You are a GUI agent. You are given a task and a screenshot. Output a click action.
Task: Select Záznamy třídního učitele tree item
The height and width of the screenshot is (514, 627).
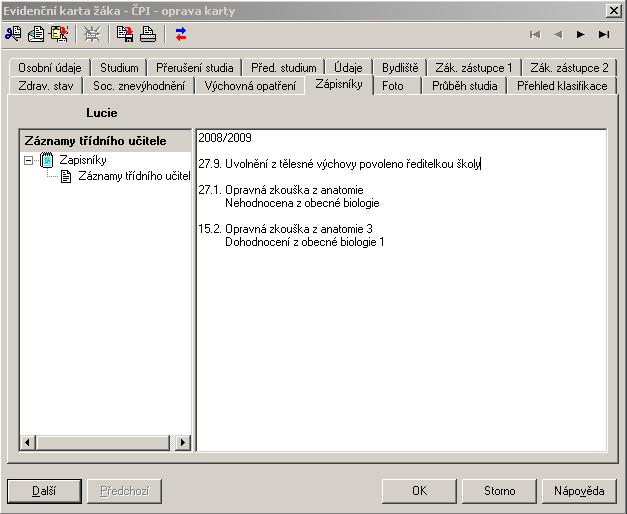point(134,176)
